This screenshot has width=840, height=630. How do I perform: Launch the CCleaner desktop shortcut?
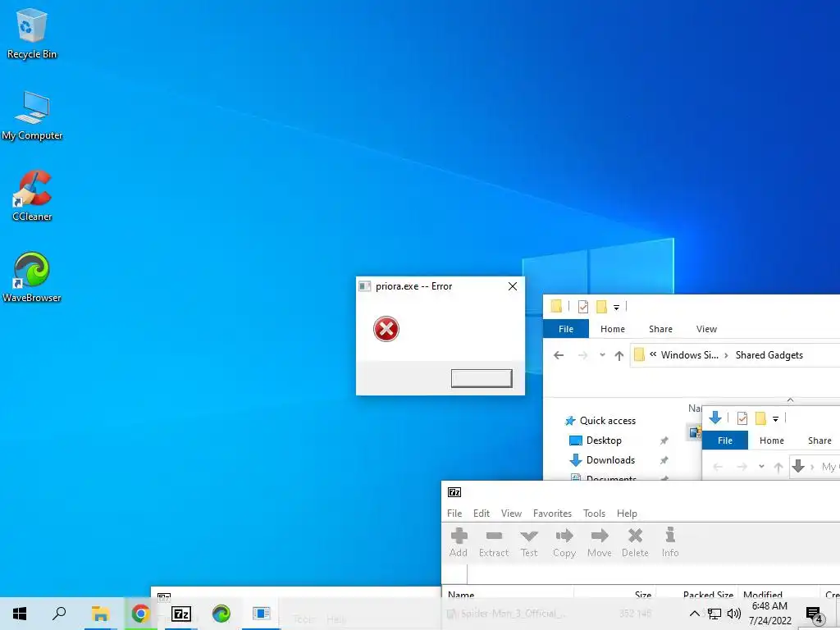pos(32,196)
